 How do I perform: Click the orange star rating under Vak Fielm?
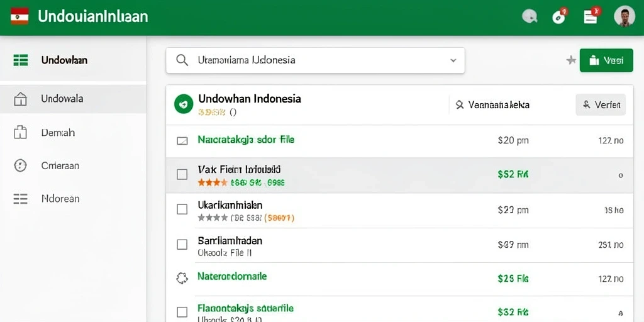pyautogui.click(x=212, y=182)
